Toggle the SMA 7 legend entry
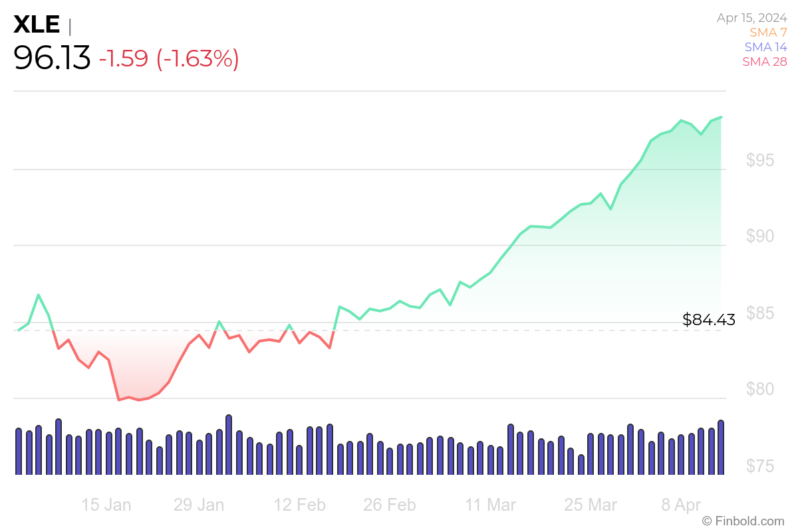 click(x=768, y=33)
